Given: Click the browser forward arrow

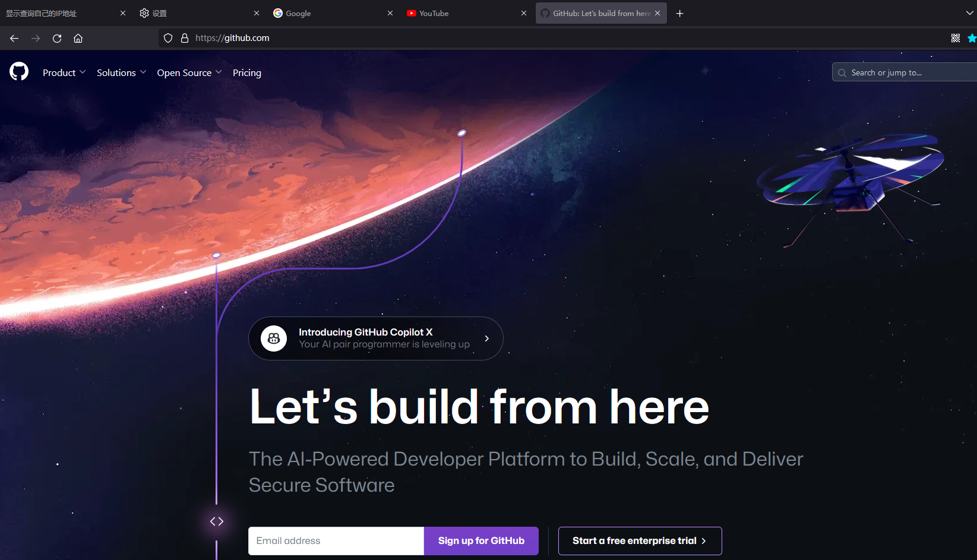Looking at the screenshot, I should 36,38.
